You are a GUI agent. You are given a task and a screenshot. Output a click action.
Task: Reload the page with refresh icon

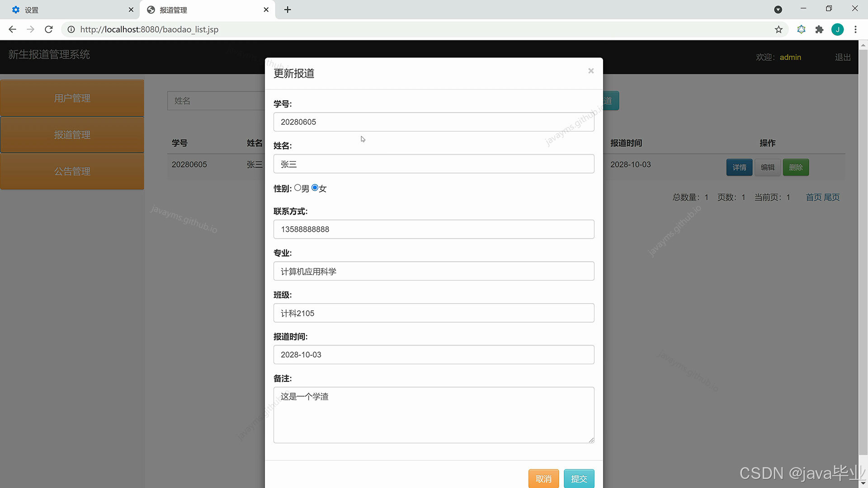tap(49, 29)
